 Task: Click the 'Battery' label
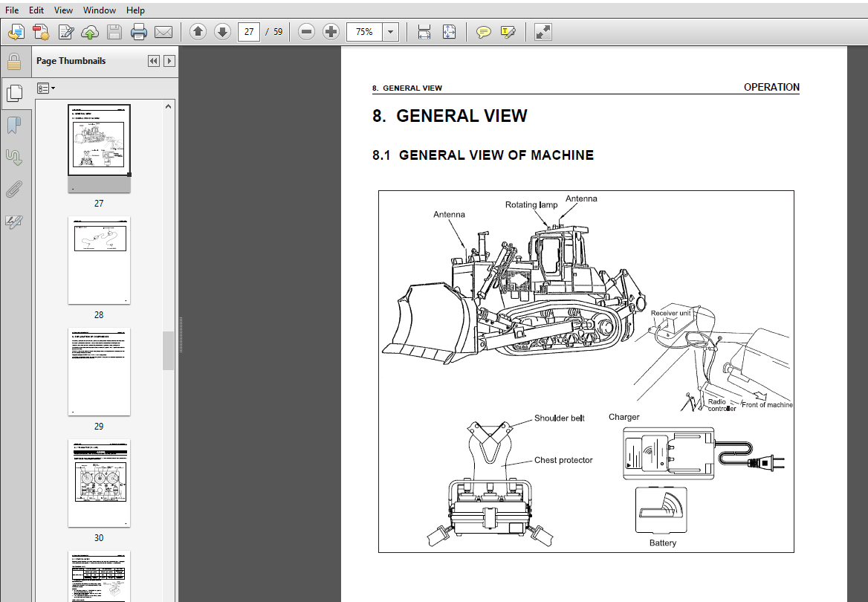(663, 543)
